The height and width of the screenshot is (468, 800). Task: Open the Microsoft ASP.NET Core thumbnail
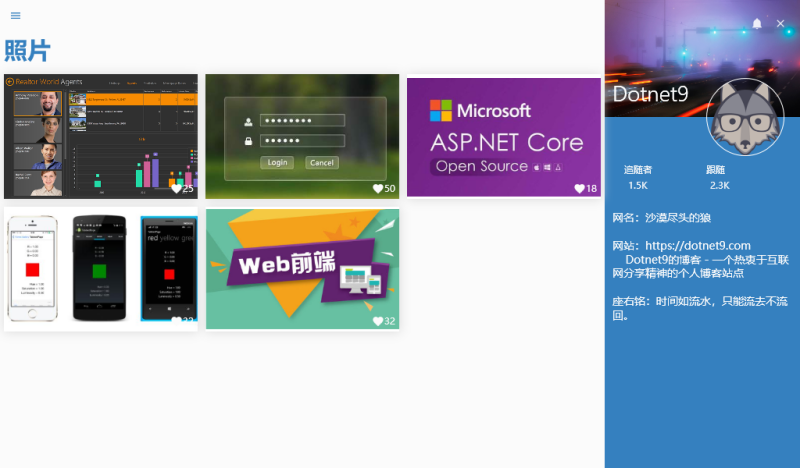pos(504,137)
